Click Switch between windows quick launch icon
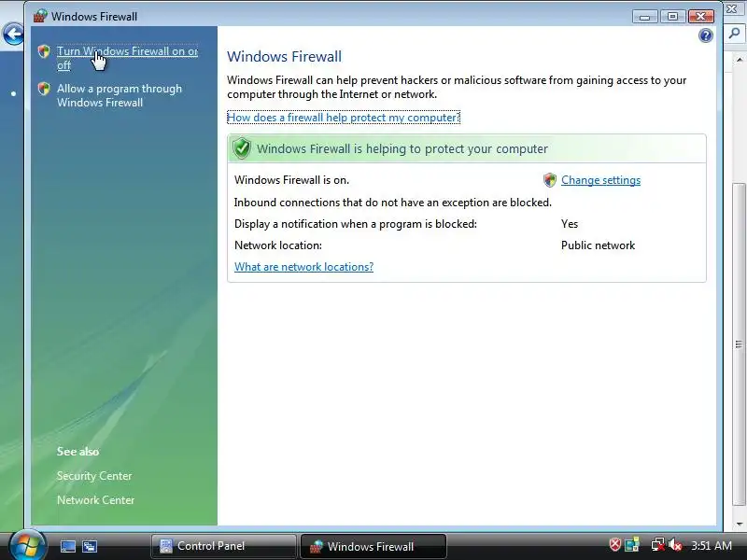 [x=90, y=546]
